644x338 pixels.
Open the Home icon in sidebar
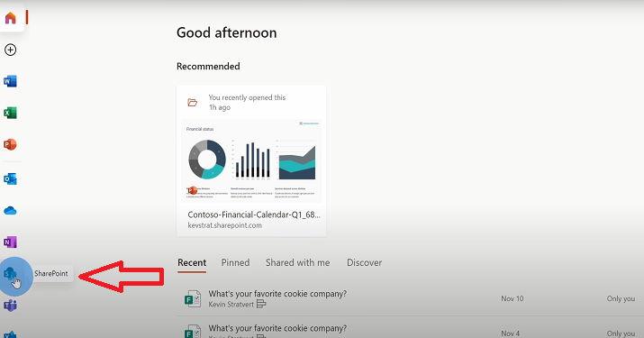coord(11,18)
